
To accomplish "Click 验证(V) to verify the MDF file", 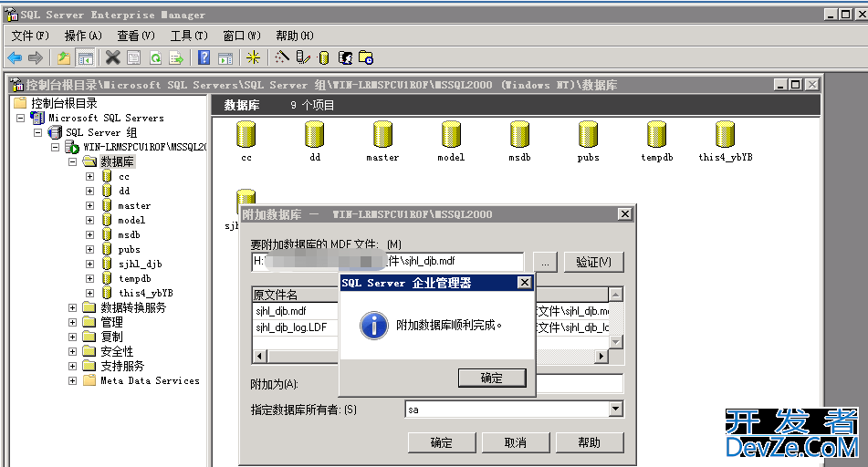I will (x=593, y=262).
